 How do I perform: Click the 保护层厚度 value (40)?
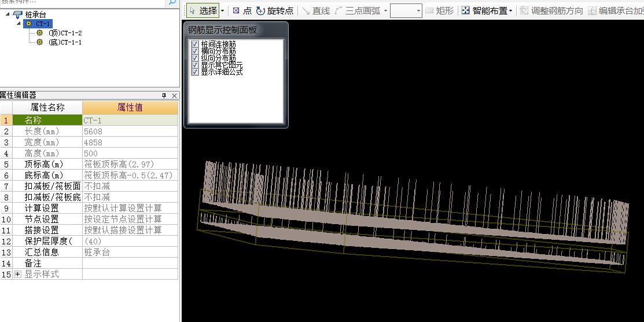tap(130, 241)
